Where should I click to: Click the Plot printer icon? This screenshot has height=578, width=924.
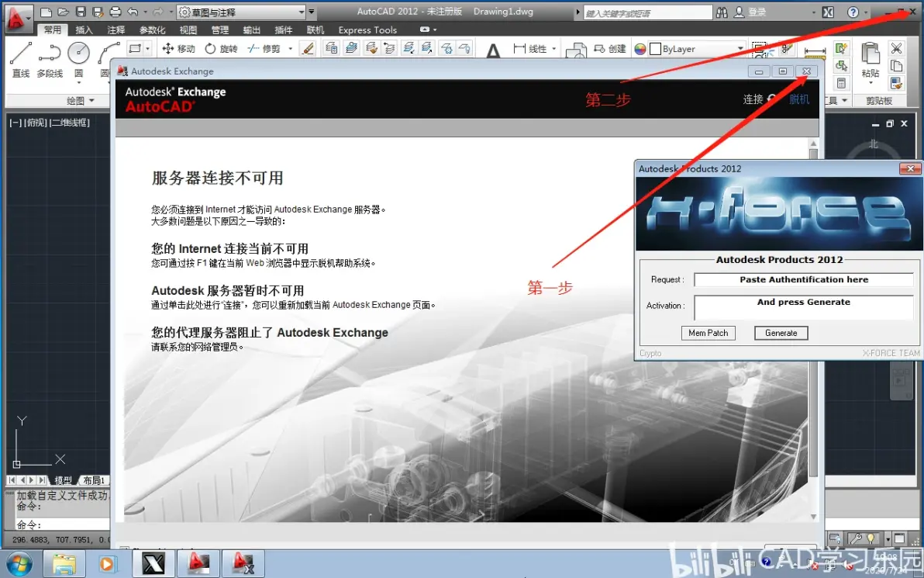[x=115, y=12]
